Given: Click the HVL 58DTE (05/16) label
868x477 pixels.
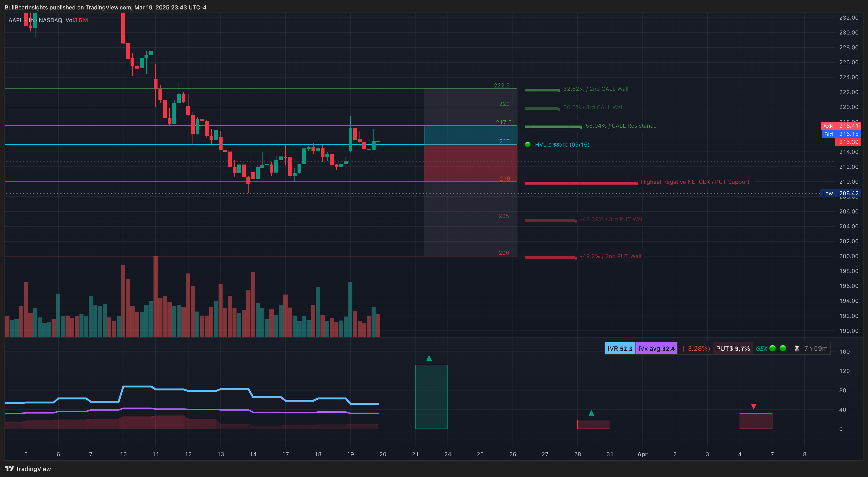Looking at the screenshot, I should click(x=562, y=144).
